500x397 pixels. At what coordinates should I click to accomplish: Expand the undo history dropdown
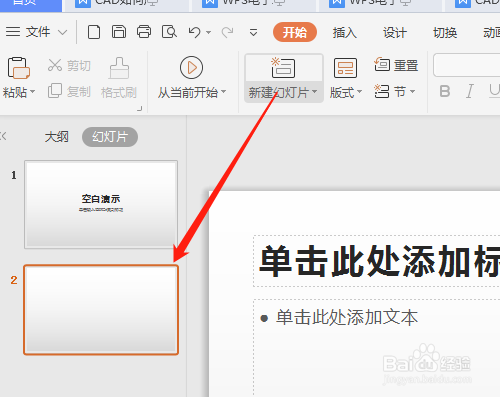[209, 33]
